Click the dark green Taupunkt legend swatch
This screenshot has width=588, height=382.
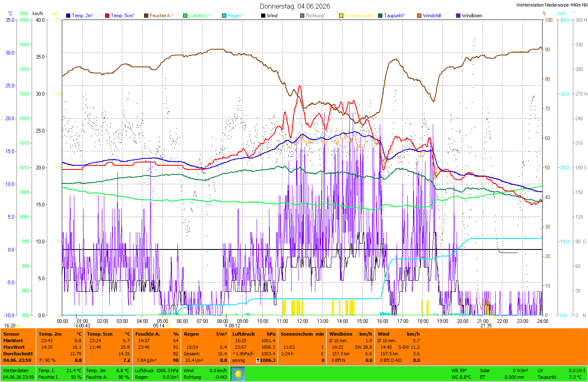[380, 16]
